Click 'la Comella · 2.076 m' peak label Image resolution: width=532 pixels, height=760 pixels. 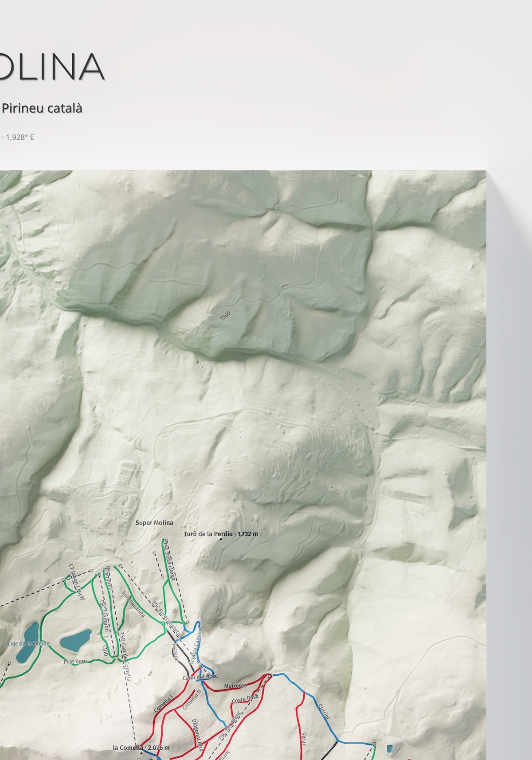pos(141,748)
